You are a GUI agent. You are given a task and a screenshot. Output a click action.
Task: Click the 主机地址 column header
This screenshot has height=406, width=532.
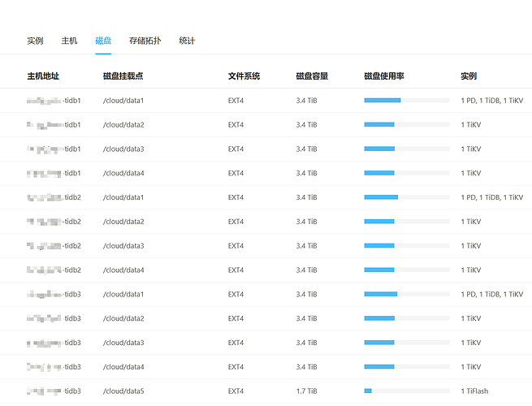tap(43, 76)
